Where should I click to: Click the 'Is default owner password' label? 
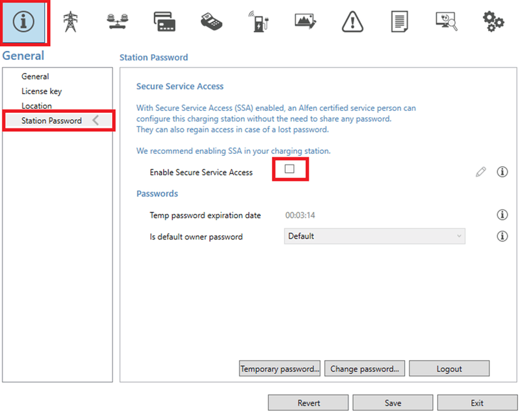(x=196, y=237)
